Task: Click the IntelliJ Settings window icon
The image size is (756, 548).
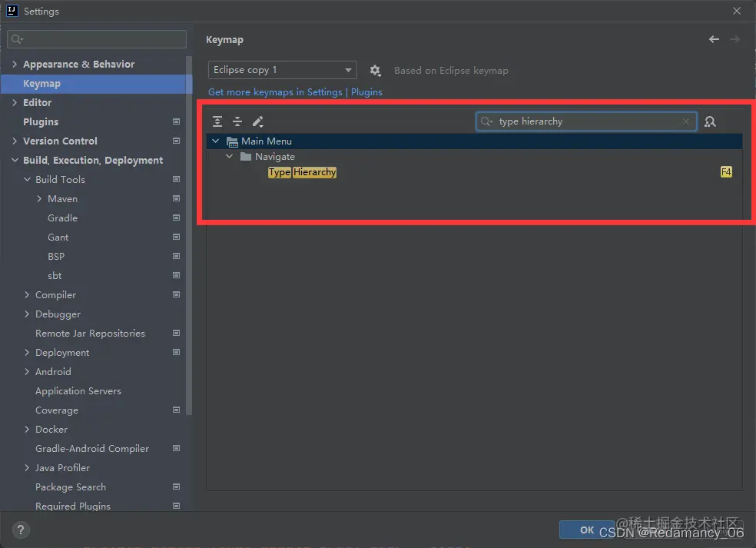Action: 12,11
